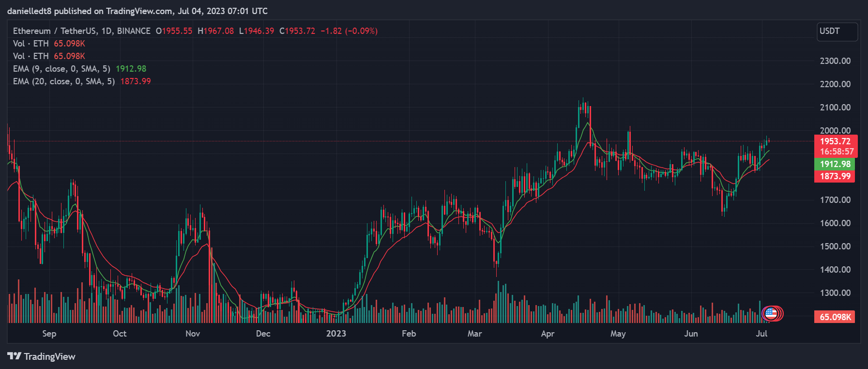Click the red 1873.99 EMA price label

(x=835, y=176)
